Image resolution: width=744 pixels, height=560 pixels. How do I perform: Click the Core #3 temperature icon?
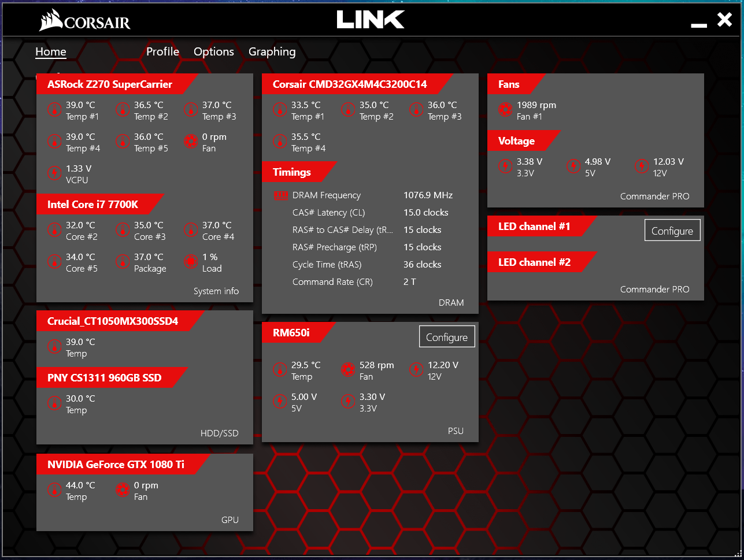pyautogui.click(x=123, y=230)
